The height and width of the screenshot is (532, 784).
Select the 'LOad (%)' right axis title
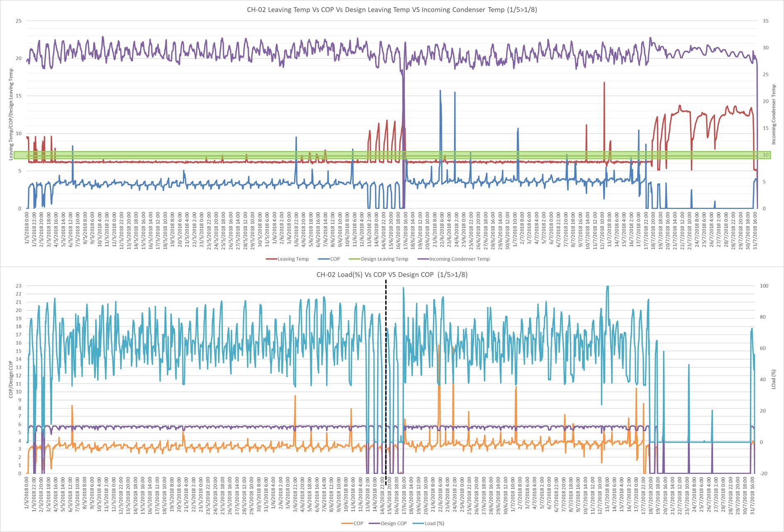pos(773,379)
